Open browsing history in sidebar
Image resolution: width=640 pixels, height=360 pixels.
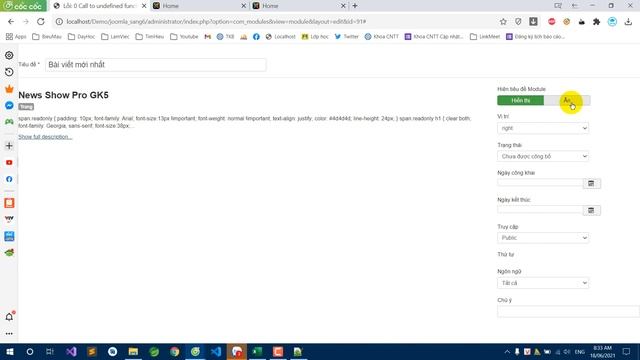click(9, 72)
